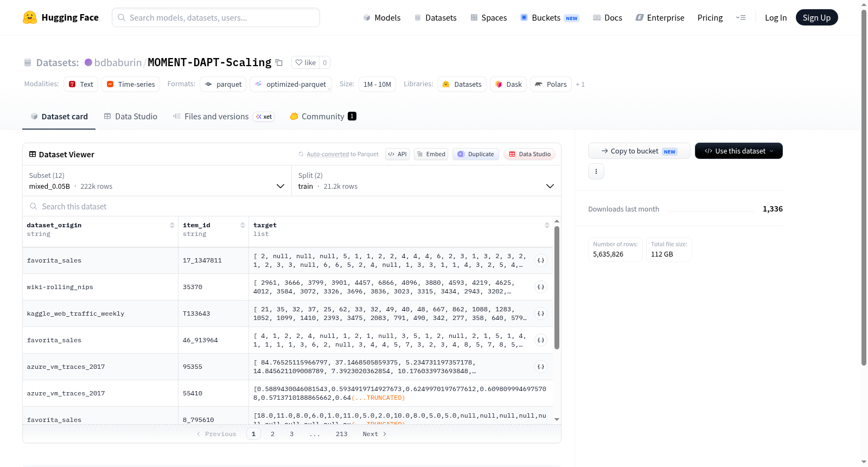The width and height of the screenshot is (868, 467).
Task: Click the Duplicate button
Action: [475, 154]
